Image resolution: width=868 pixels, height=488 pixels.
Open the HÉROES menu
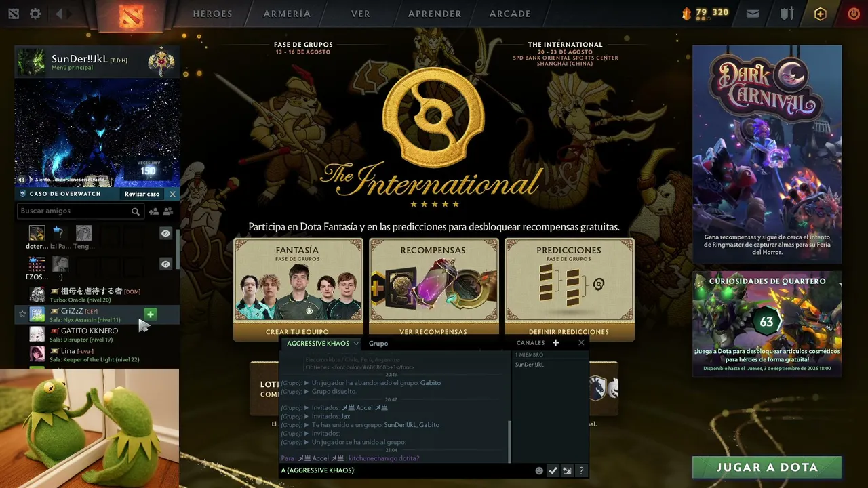[x=212, y=14]
